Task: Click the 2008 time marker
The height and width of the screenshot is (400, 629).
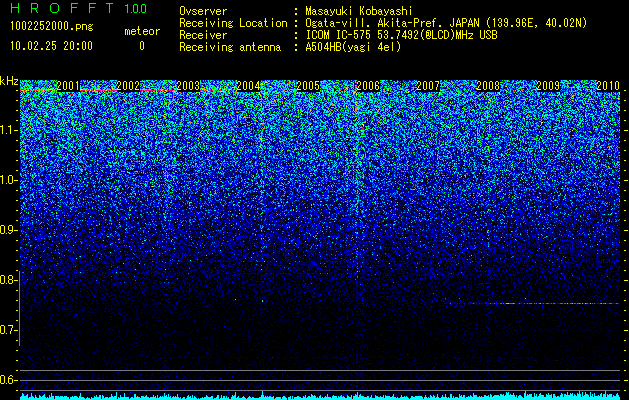Action: (x=488, y=85)
